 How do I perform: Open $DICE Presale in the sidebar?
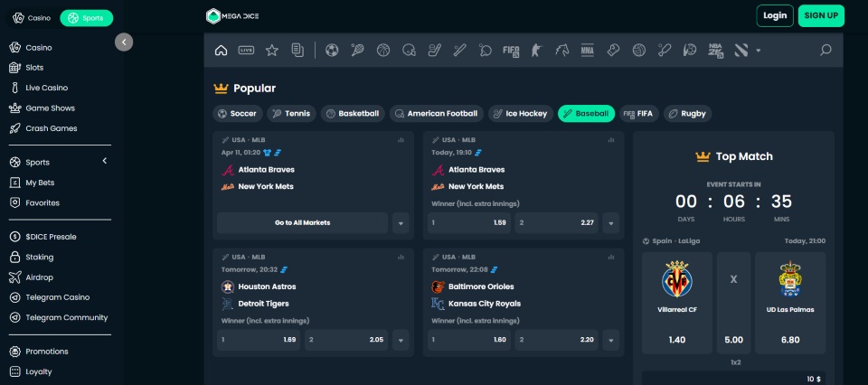coord(51,237)
